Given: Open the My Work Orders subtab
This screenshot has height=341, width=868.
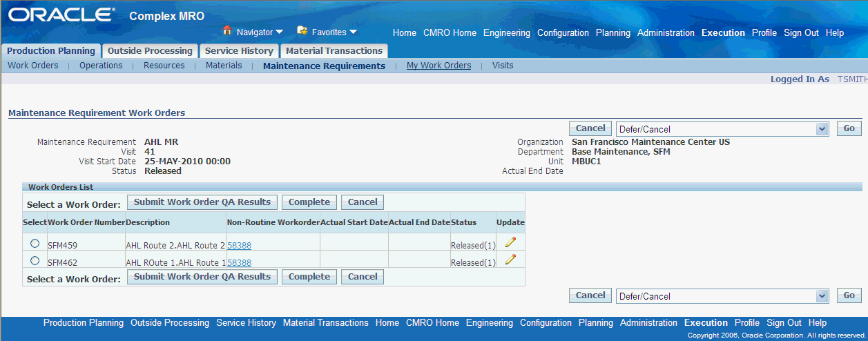Looking at the screenshot, I should (438, 66).
